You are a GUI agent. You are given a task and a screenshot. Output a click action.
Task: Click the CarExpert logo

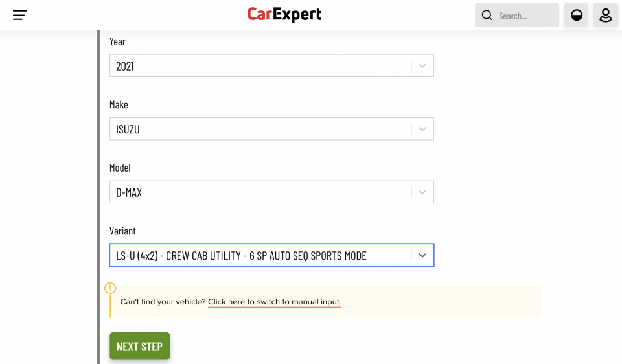point(284,15)
